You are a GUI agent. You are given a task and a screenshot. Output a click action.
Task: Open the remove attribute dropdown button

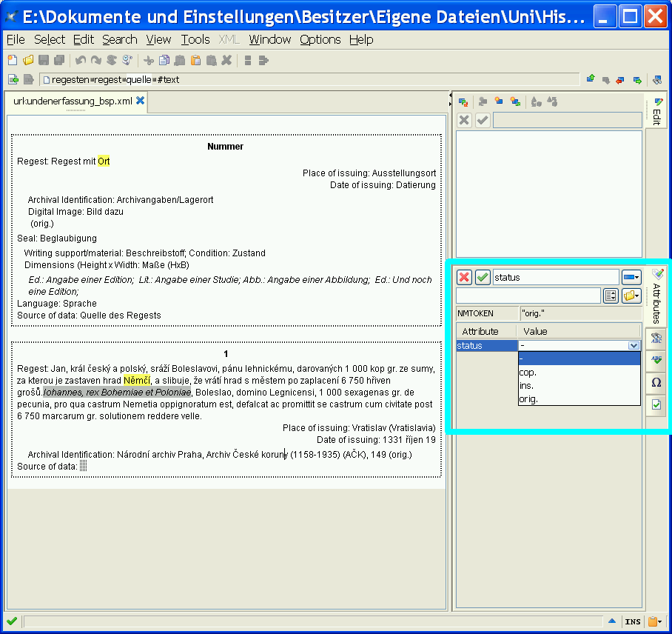click(x=631, y=277)
